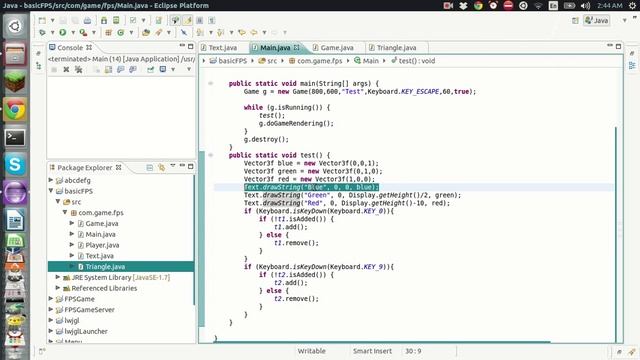The height and width of the screenshot is (360, 640).
Task: Toggle Show Console on standard out change
Action: pos(120,70)
